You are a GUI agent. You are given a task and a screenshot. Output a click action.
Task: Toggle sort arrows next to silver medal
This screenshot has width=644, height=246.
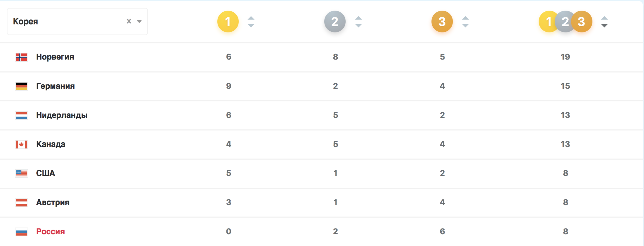click(x=358, y=22)
